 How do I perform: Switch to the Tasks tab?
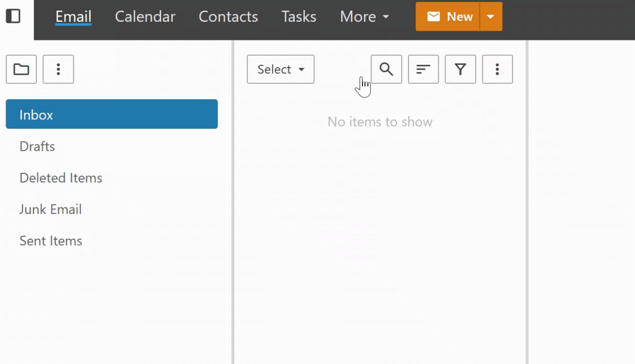point(299,17)
